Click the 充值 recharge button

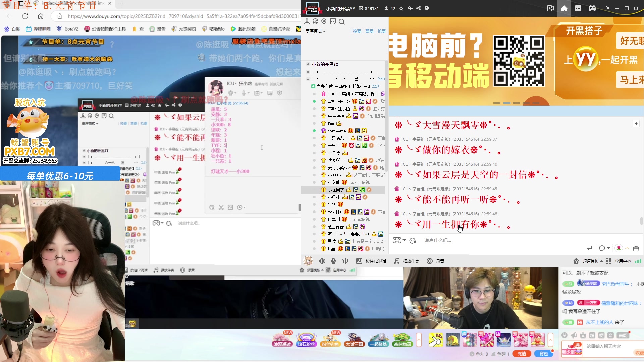[522, 354]
